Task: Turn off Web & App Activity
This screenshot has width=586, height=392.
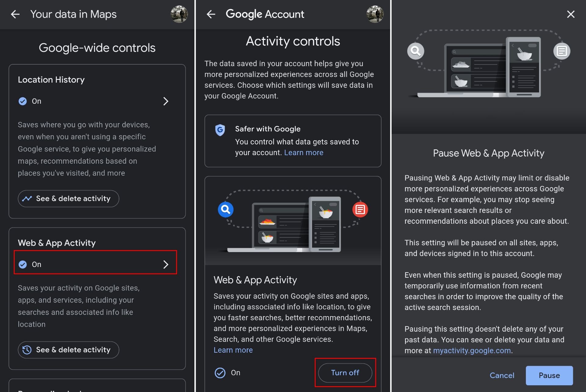Action: coord(345,373)
